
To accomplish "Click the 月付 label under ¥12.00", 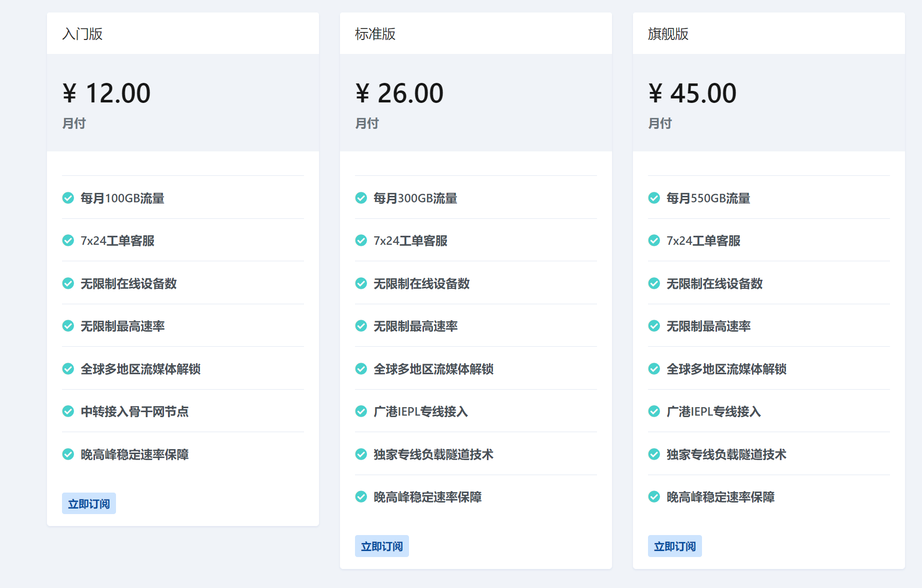I will coord(74,123).
